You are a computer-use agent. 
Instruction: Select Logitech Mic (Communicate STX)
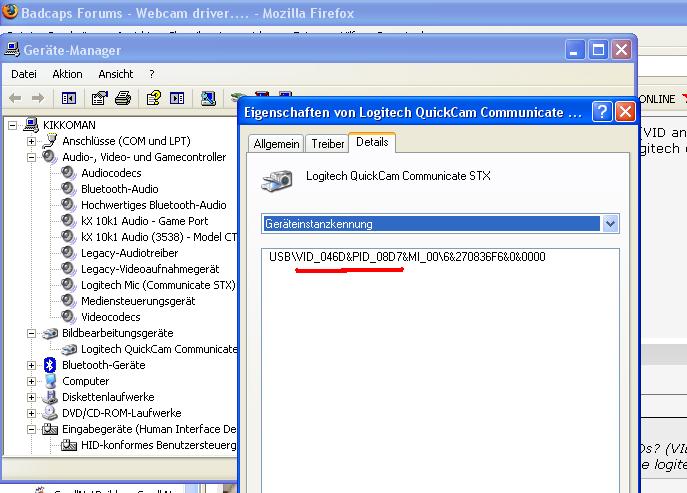point(158,285)
